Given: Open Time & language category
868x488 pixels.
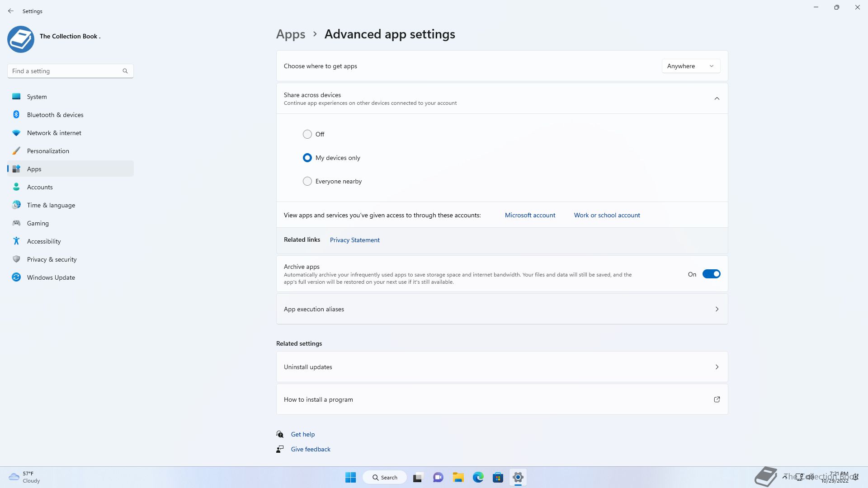Looking at the screenshot, I should point(71,205).
